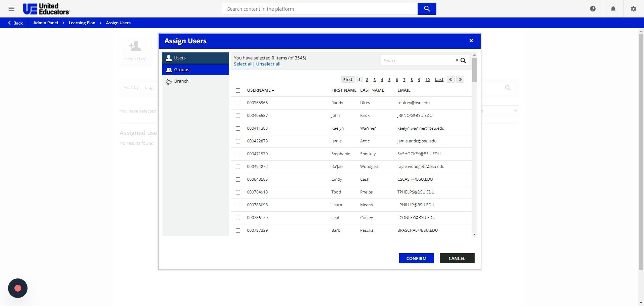Click username 000787329
Viewport: 644px width, 306px height.
[x=257, y=230]
